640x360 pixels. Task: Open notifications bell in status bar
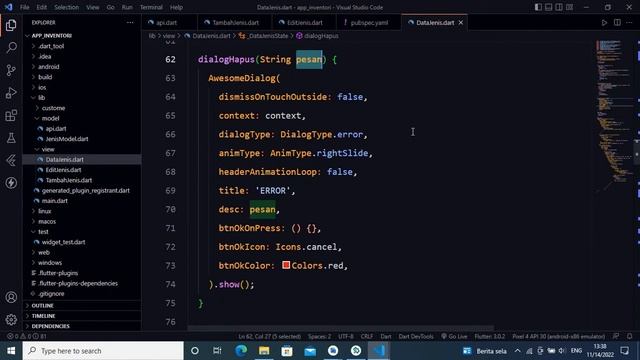coord(630,337)
